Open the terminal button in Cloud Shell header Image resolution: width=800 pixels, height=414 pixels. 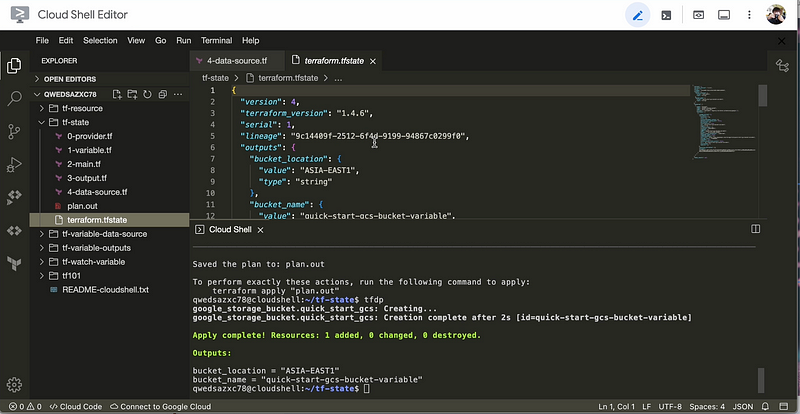666,15
